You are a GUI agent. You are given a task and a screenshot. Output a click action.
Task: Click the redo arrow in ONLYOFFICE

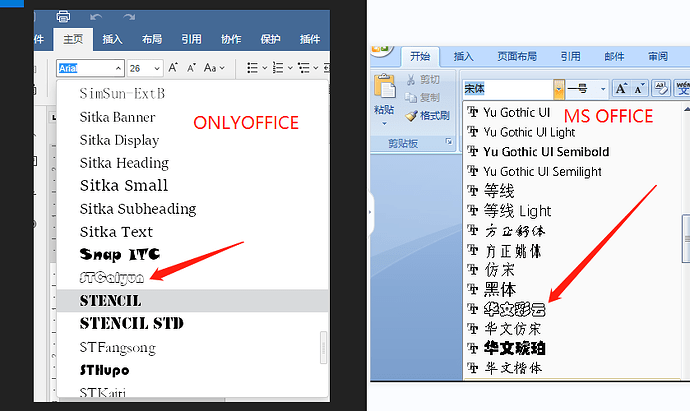click(x=129, y=17)
